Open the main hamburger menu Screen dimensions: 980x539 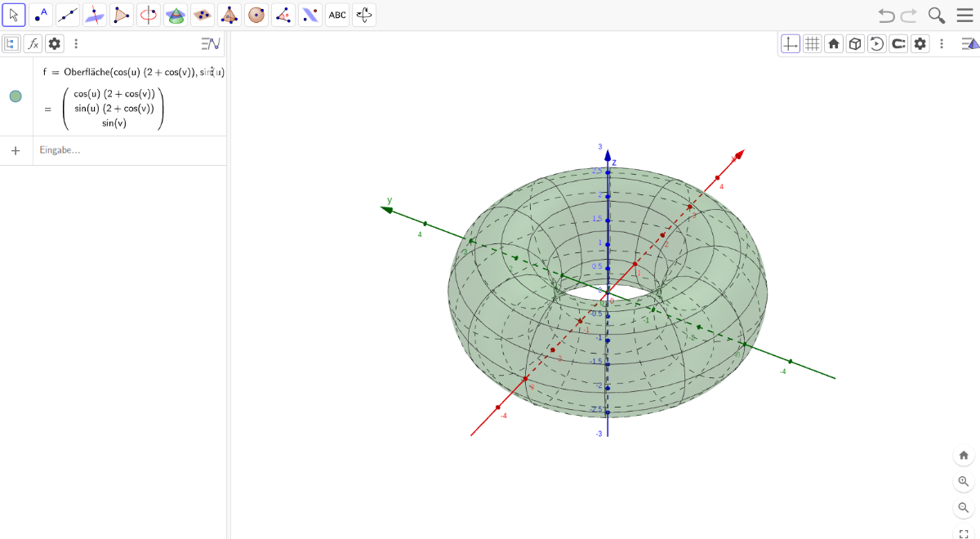[x=964, y=16]
